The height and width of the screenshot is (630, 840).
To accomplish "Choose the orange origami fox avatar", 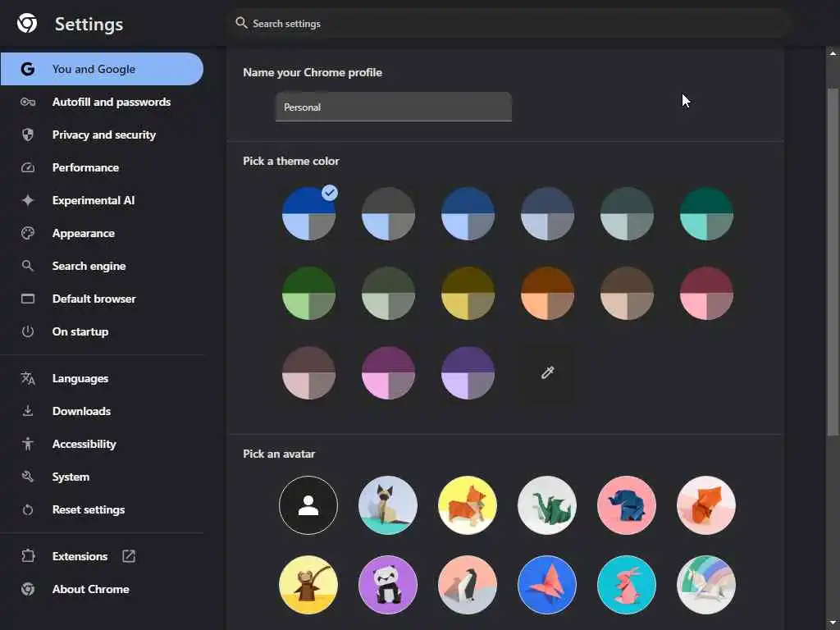I will click(706, 505).
